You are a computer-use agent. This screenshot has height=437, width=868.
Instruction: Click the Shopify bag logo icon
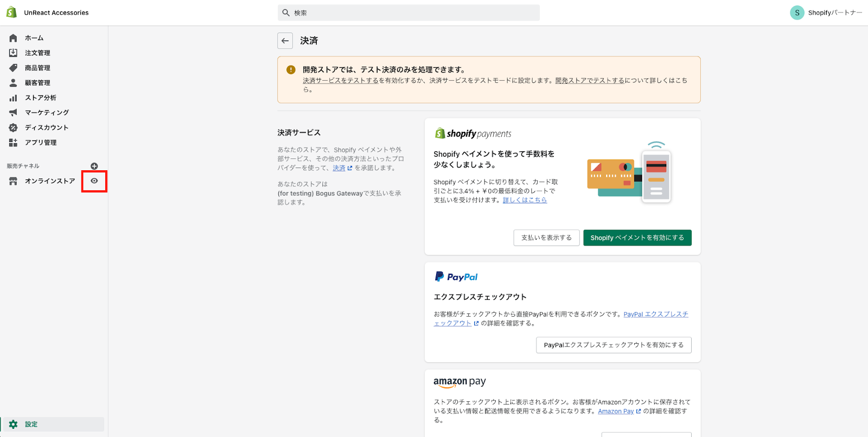click(11, 12)
